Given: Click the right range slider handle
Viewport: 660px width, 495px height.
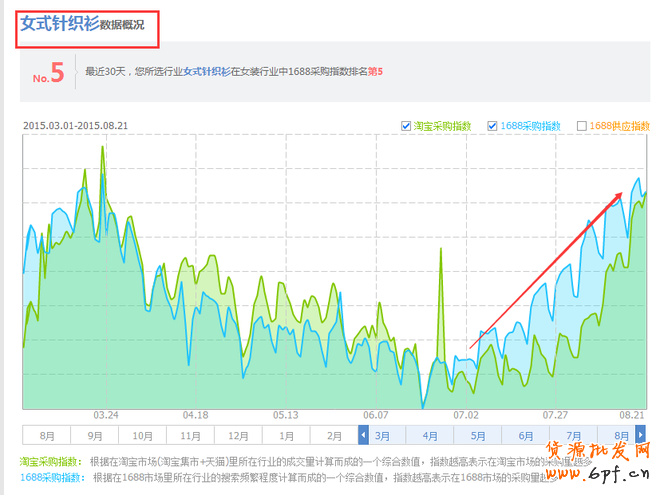Looking at the screenshot, I should point(640,435).
